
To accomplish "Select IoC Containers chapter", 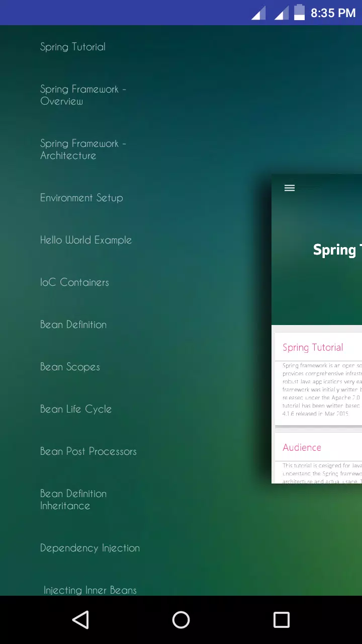I will click(74, 282).
